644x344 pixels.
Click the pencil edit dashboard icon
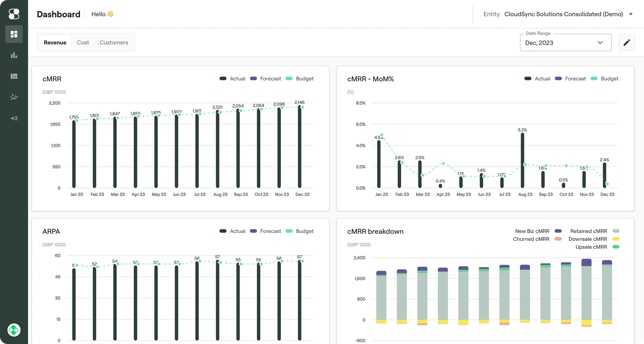click(627, 43)
